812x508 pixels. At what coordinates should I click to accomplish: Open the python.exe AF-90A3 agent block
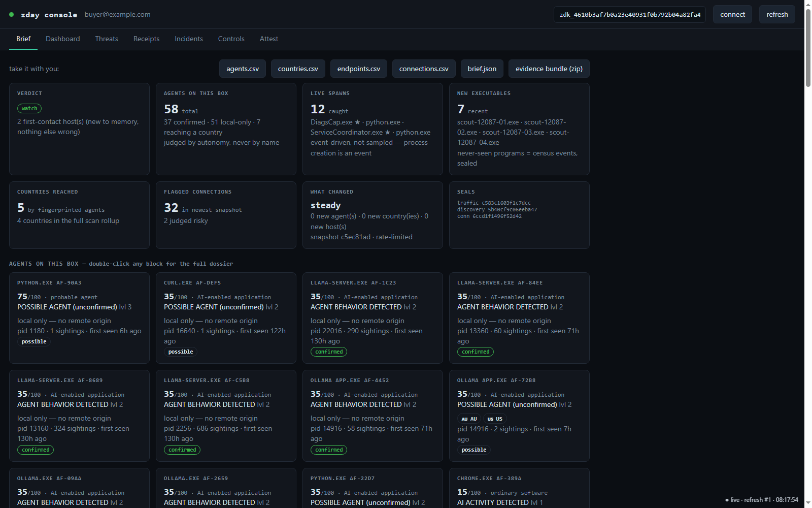click(79, 318)
